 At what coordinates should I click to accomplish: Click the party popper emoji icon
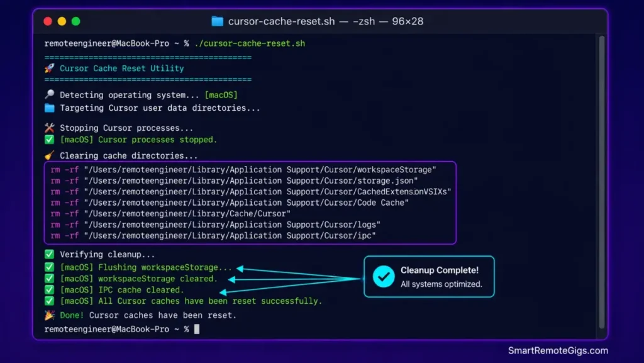49,315
